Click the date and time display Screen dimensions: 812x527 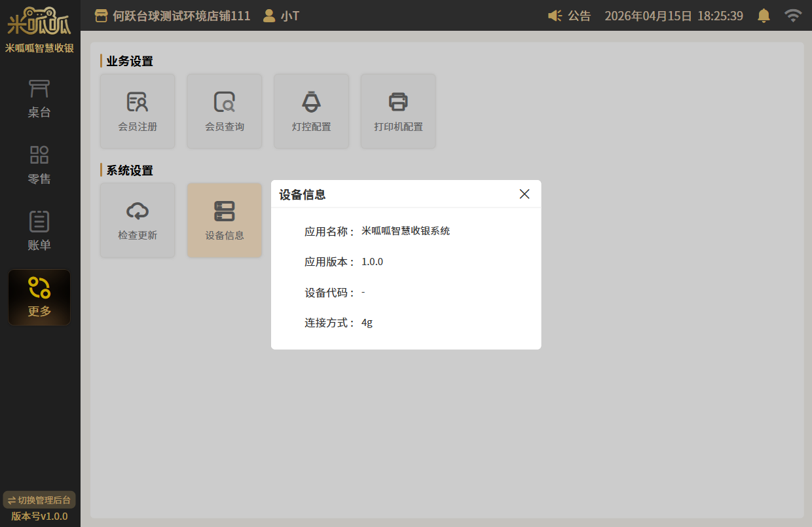pyautogui.click(x=673, y=16)
